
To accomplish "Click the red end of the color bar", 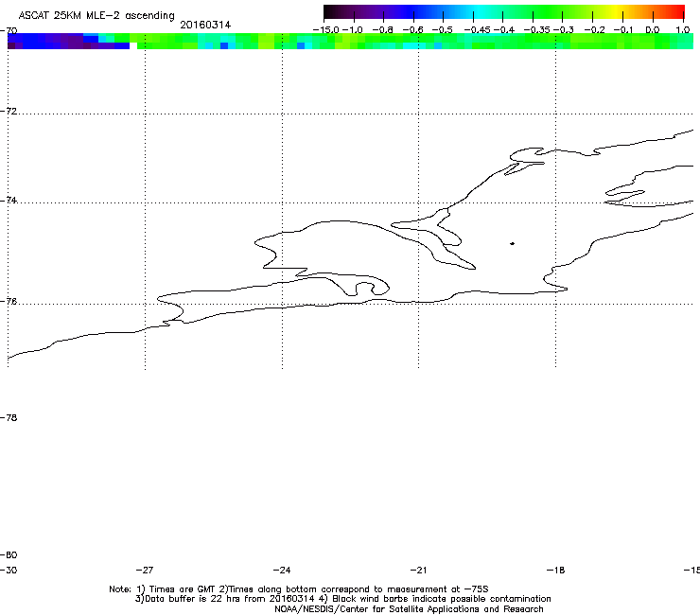I will tap(678, 11).
